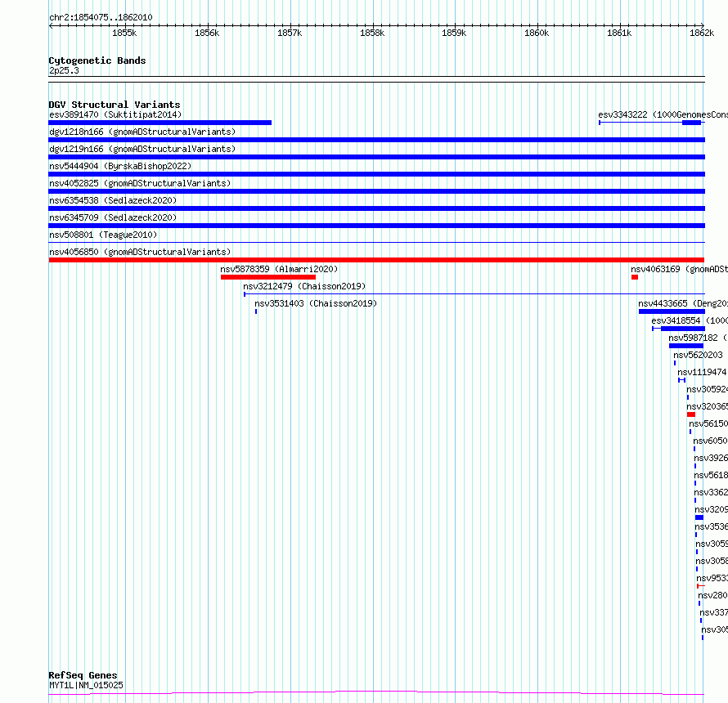This screenshot has width=728, height=703.
Task: Open the Cytogenetic Bands track heading
Action: (x=97, y=60)
